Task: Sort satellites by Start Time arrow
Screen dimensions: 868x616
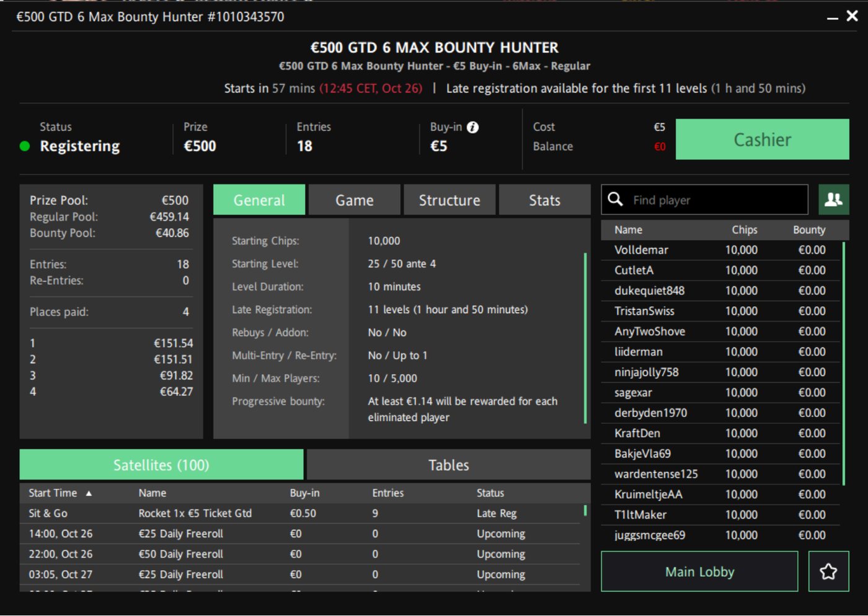Action: pyautogui.click(x=89, y=493)
